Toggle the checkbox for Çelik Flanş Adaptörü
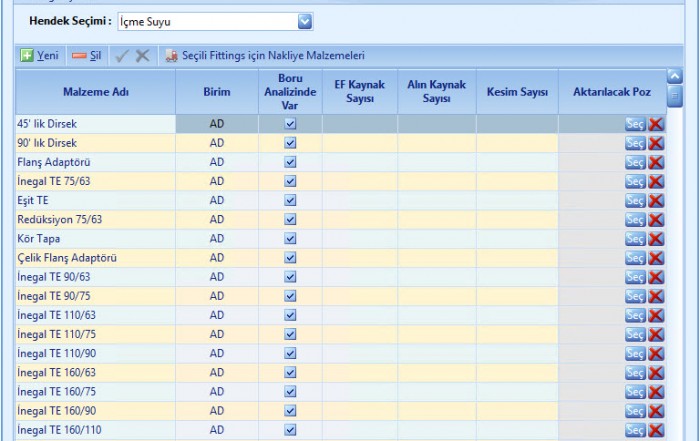The height and width of the screenshot is (441, 700). click(290, 258)
